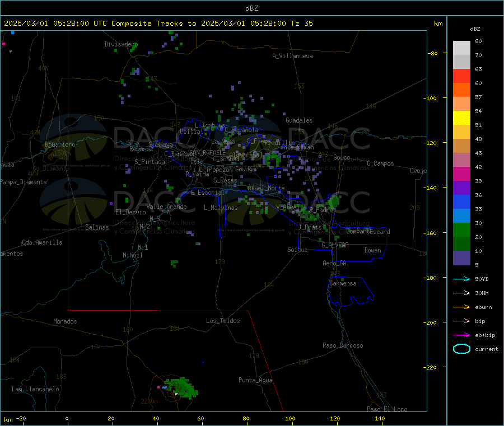504x426 pixels.
Task: Click the Nihuil location label
Action: click(132, 255)
